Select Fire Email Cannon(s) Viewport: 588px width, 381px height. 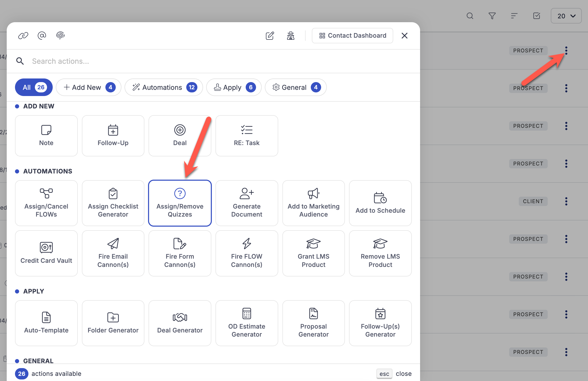[x=113, y=253]
